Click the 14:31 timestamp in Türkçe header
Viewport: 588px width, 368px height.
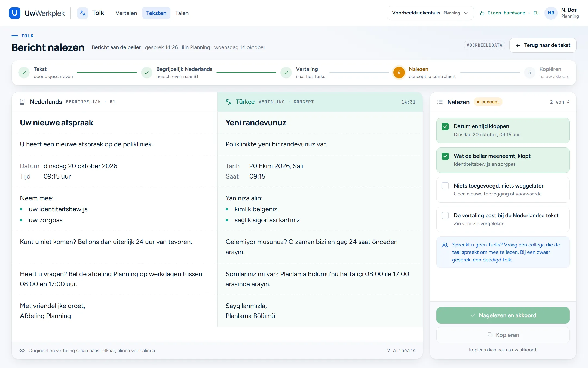tap(408, 102)
